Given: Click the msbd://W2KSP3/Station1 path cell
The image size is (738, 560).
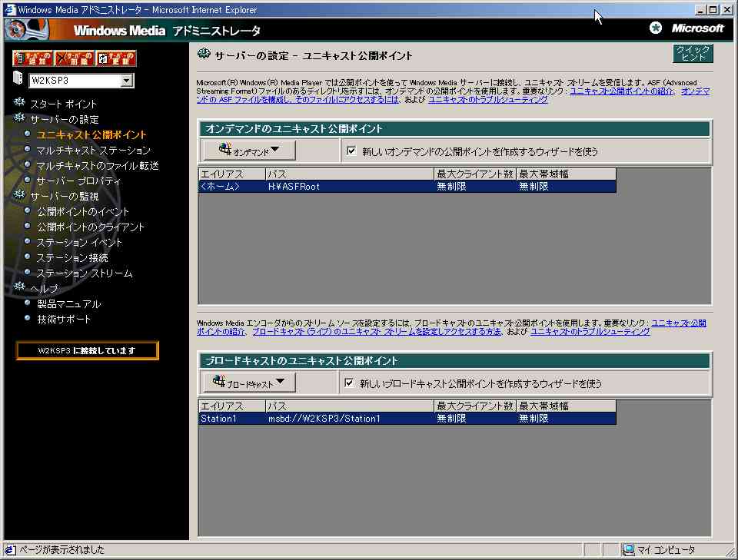Looking at the screenshot, I should coord(349,419).
